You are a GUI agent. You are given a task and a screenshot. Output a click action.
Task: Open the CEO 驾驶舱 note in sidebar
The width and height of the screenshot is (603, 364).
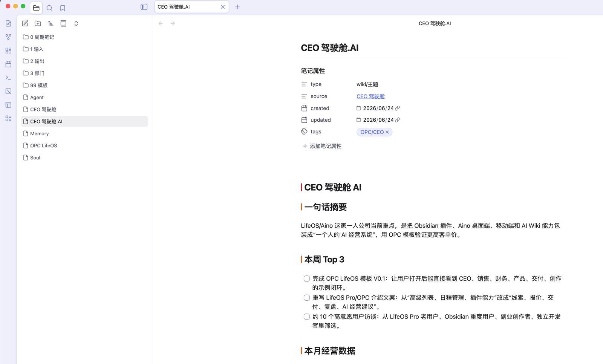[84, 109]
